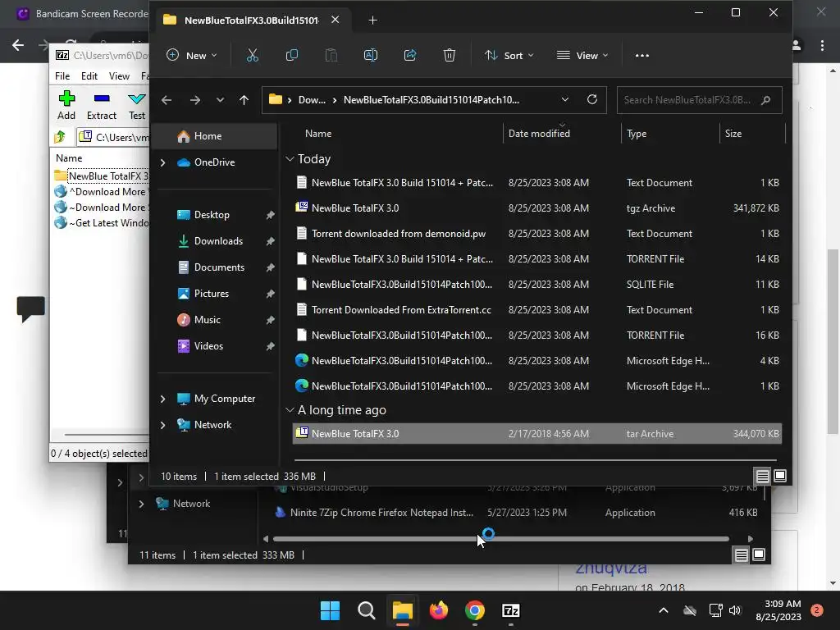Expand Network node in front Explorer
The width and height of the screenshot is (840, 630).
point(163,425)
